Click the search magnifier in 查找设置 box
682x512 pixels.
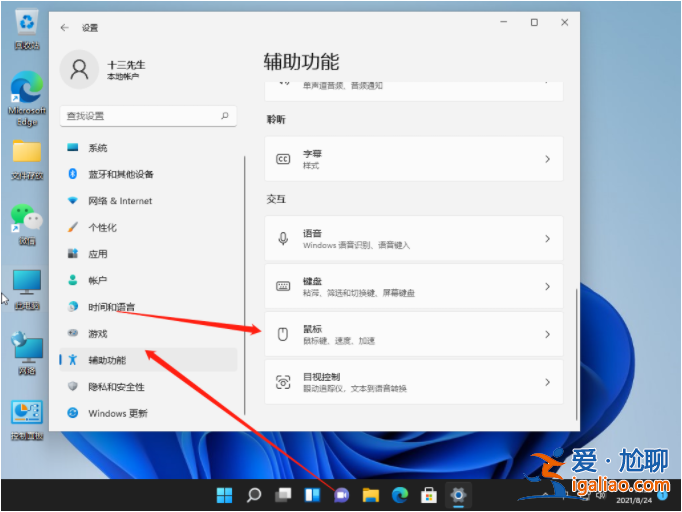[225, 116]
